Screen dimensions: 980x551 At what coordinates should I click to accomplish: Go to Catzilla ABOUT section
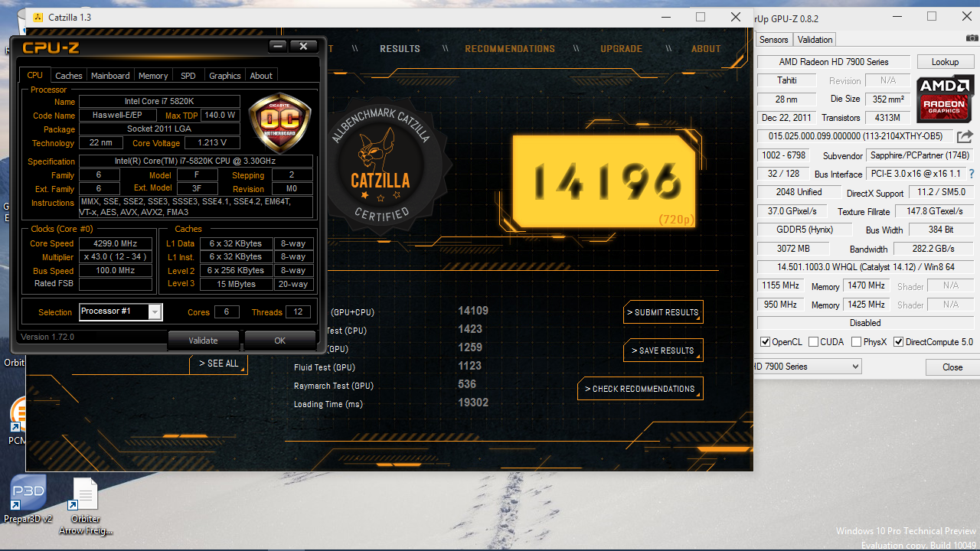click(x=706, y=49)
